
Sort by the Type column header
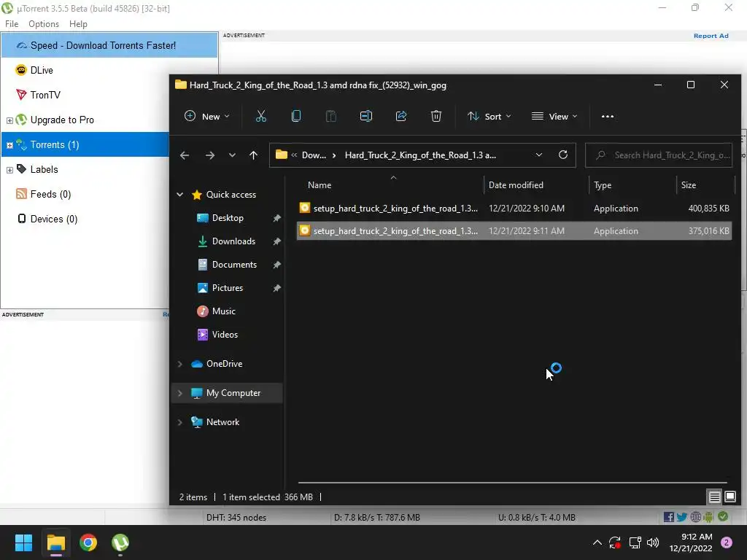tap(603, 184)
